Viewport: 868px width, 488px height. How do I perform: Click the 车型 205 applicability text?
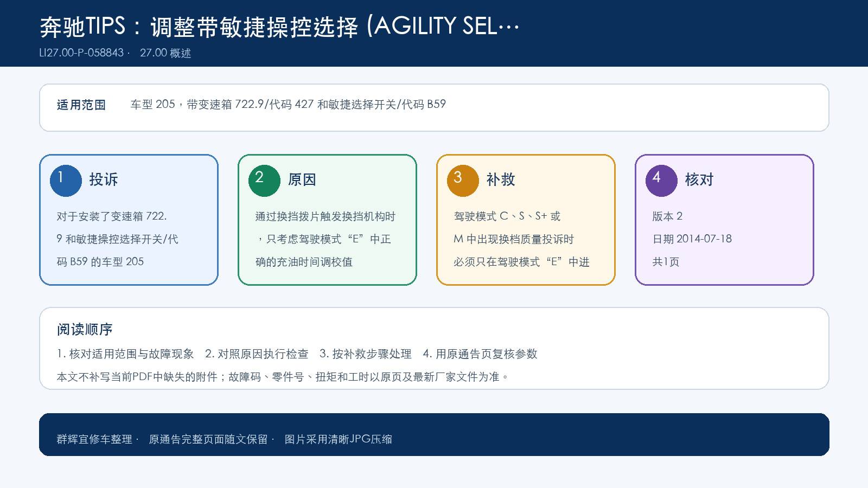(x=288, y=104)
